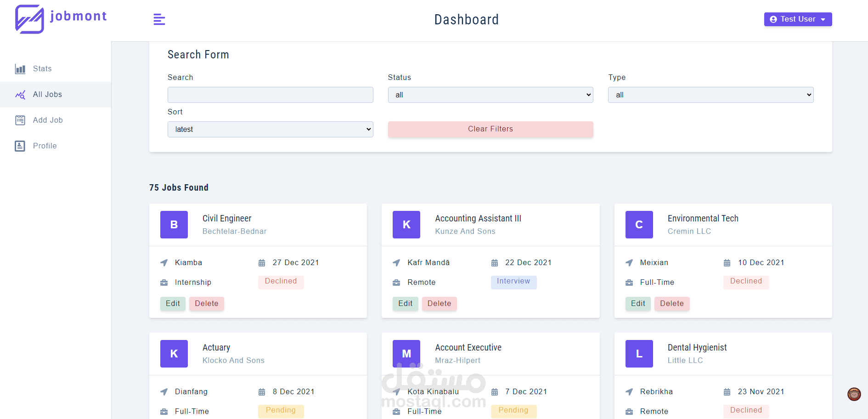Click the 'Little LLC' company name

tap(685, 361)
